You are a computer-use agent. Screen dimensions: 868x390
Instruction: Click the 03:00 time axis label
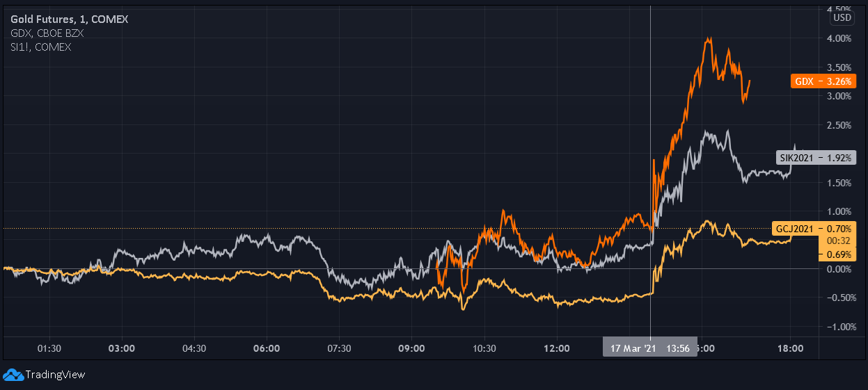click(x=122, y=348)
